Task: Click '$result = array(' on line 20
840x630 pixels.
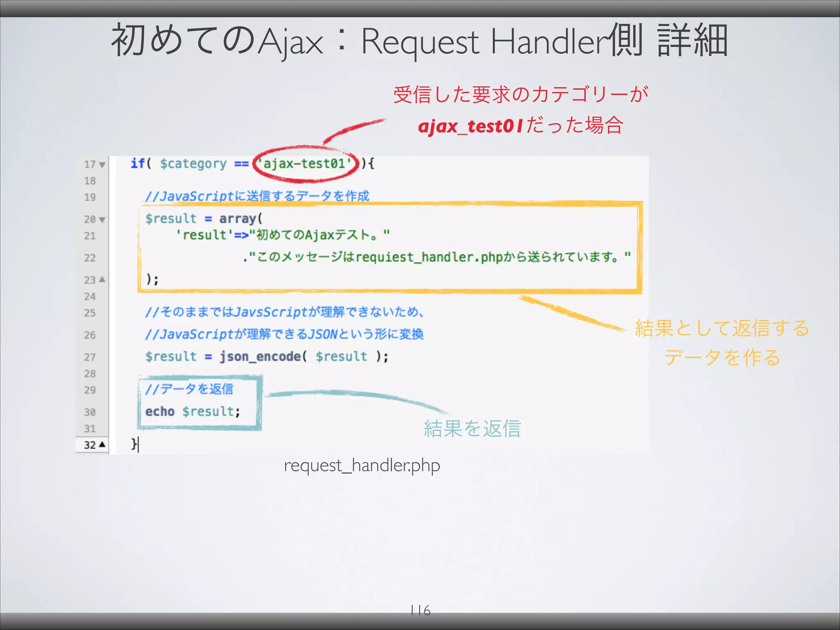Action: point(204,219)
